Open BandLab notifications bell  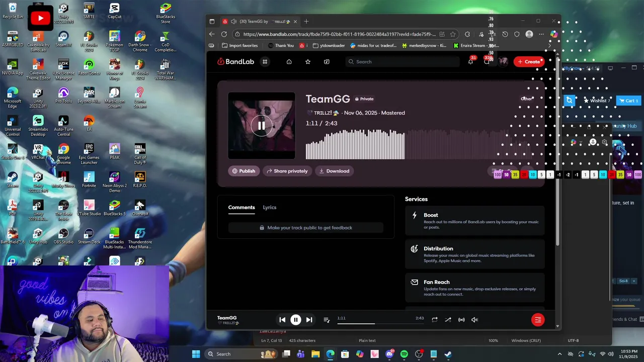tap(470, 62)
